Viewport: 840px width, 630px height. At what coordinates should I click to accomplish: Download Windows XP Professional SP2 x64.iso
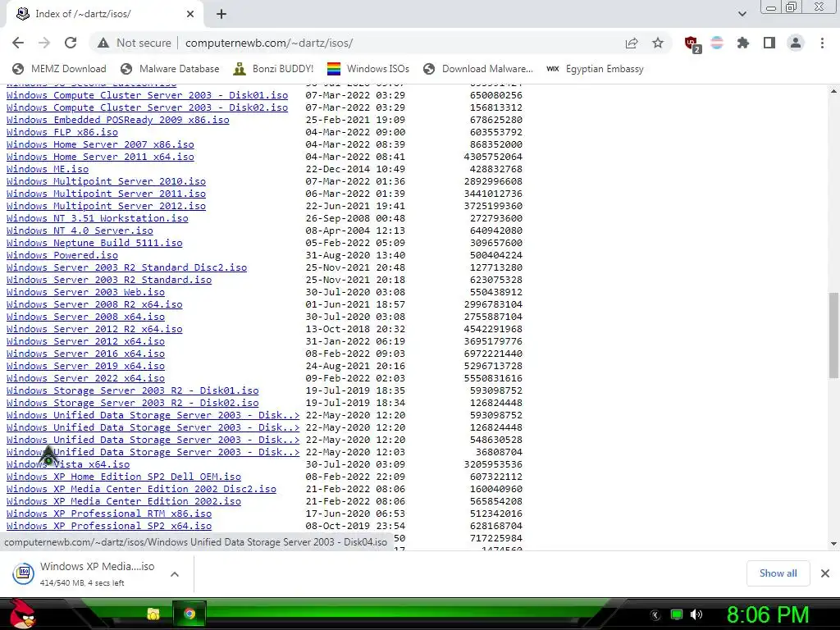(x=109, y=527)
